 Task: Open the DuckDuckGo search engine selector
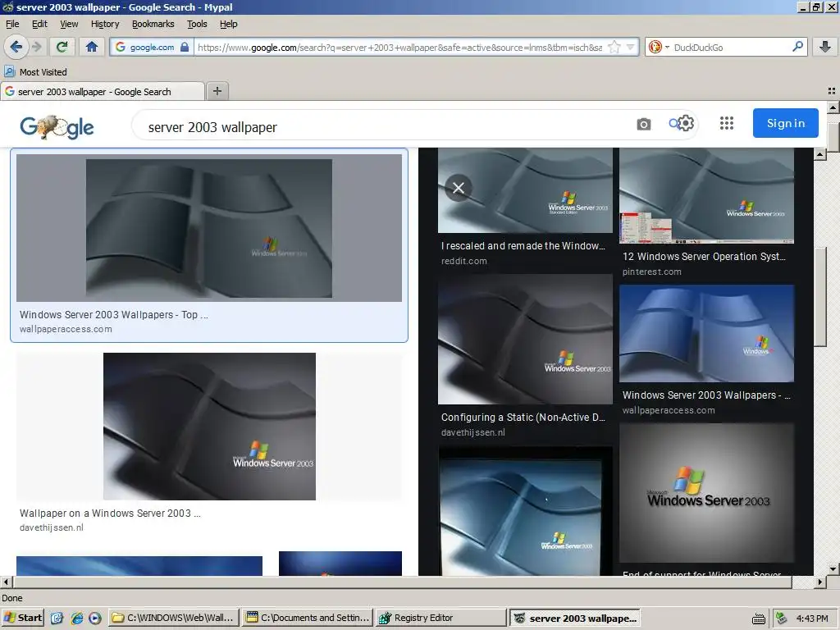pyautogui.click(x=659, y=47)
